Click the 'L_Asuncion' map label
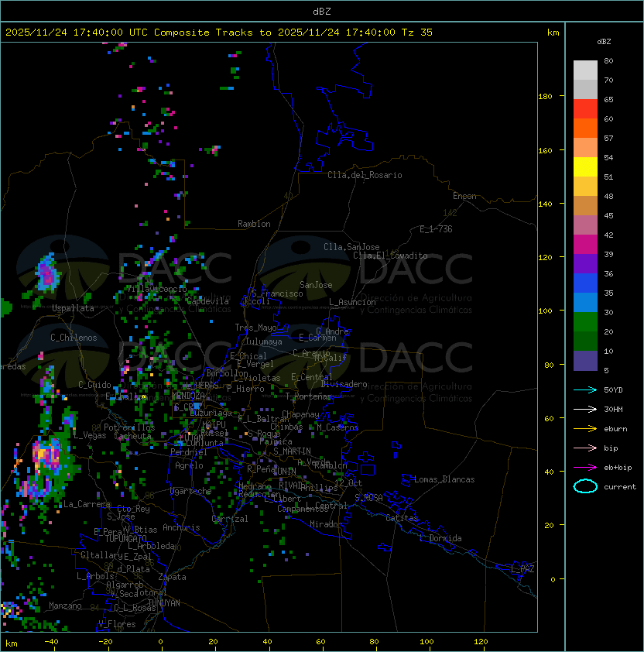Image resolution: width=644 pixels, height=652 pixels. click(352, 302)
